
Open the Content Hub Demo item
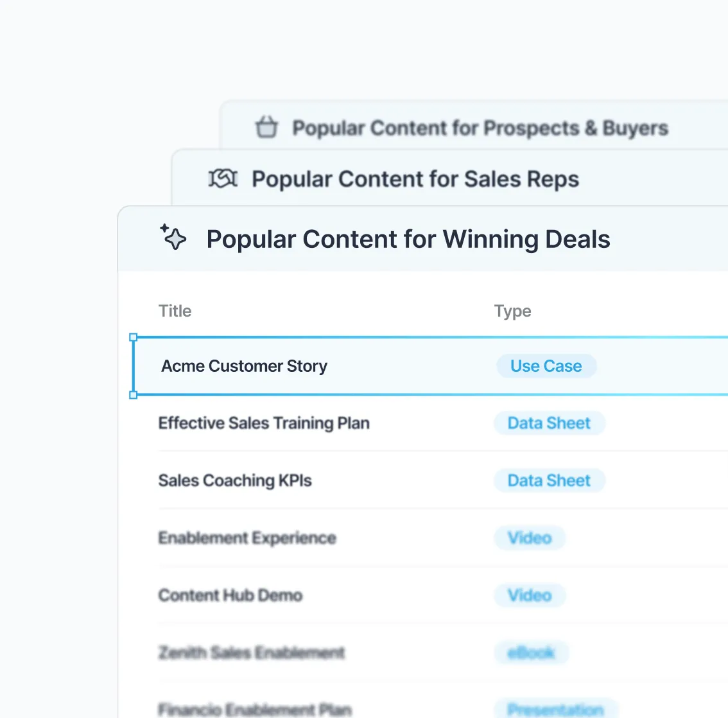point(230,595)
